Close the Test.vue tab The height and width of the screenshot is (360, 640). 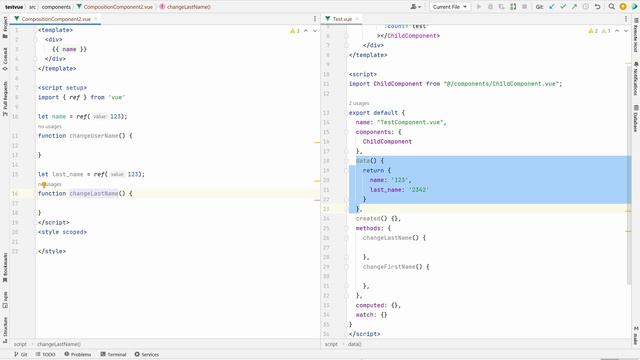pos(357,19)
